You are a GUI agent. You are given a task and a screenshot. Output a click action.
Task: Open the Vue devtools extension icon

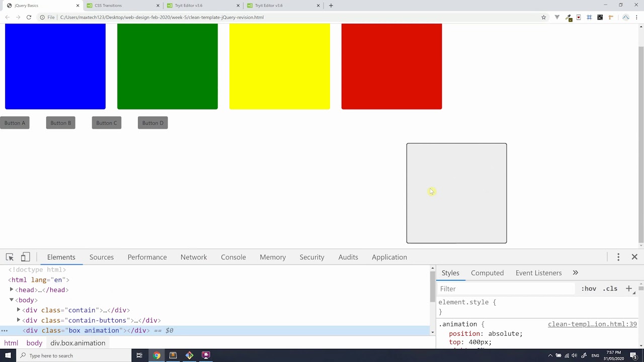coord(557,17)
